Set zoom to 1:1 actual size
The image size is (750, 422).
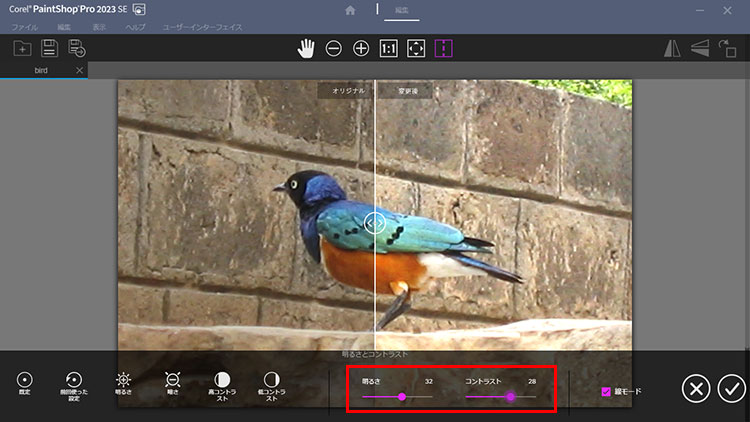click(x=389, y=48)
